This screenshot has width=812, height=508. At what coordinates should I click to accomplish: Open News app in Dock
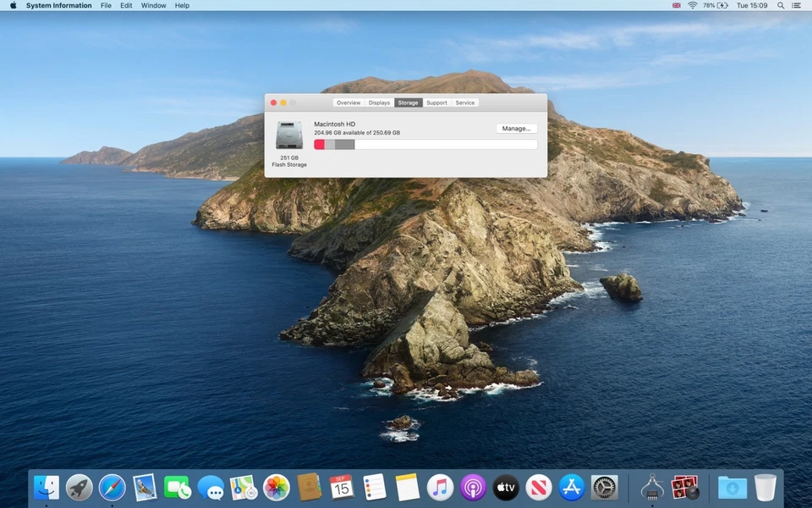click(x=539, y=488)
